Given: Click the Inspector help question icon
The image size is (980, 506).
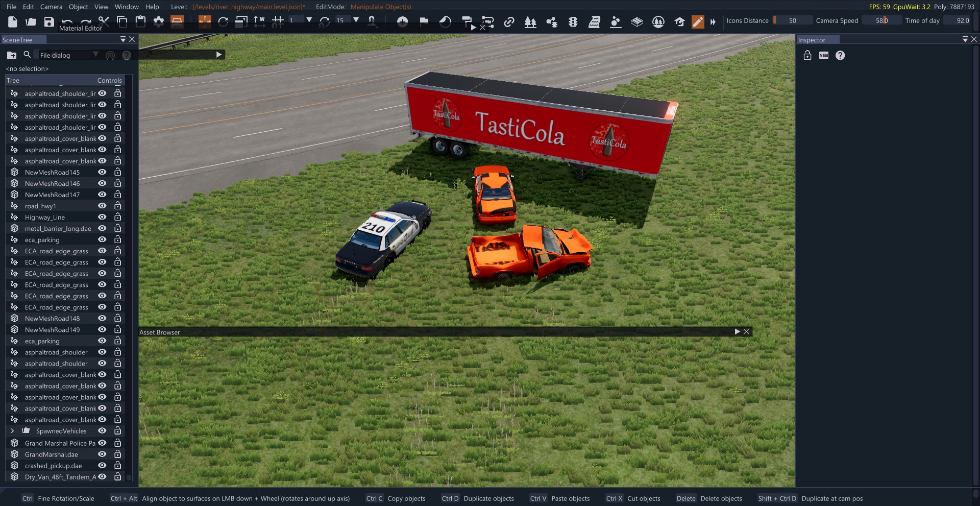Looking at the screenshot, I should coord(840,55).
